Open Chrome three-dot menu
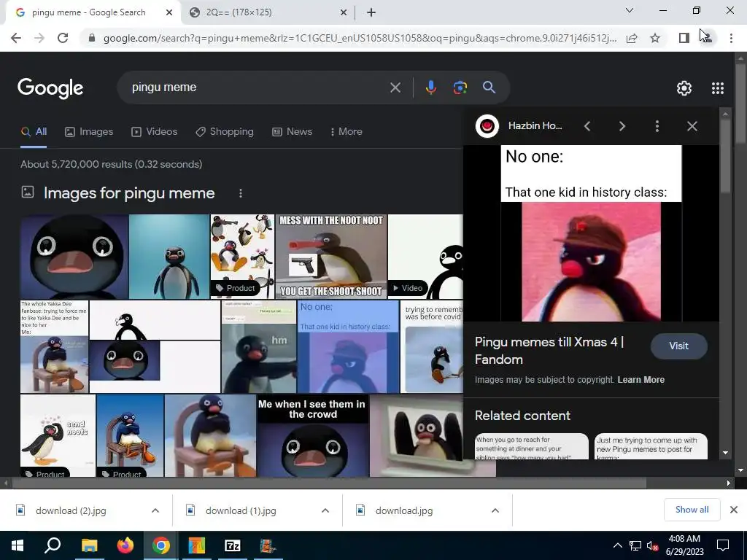 [x=731, y=38]
